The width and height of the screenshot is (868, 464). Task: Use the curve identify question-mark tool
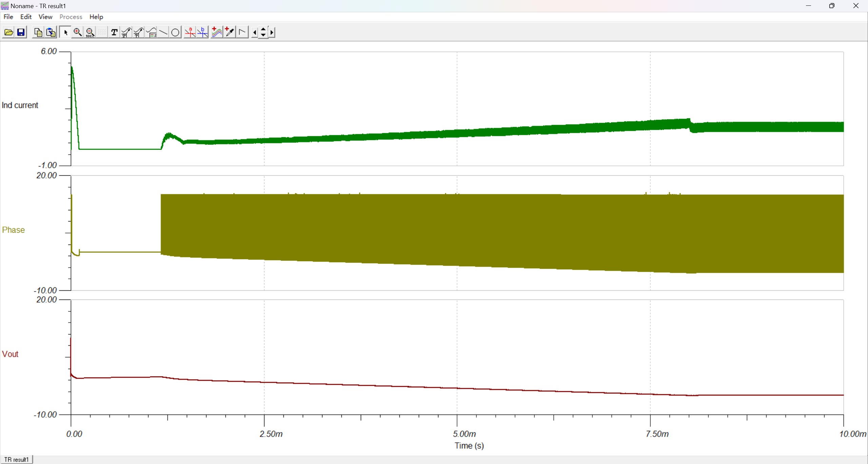139,32
